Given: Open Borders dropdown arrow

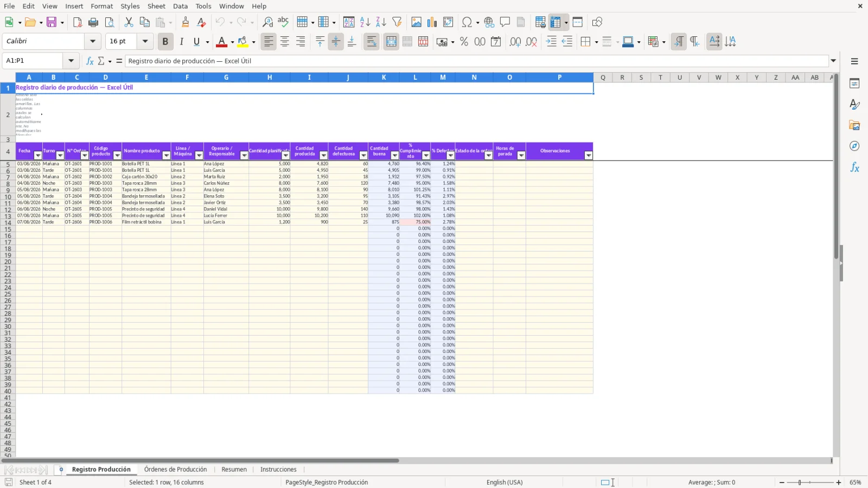Looking at the screenshot, I should pos(596,42).
